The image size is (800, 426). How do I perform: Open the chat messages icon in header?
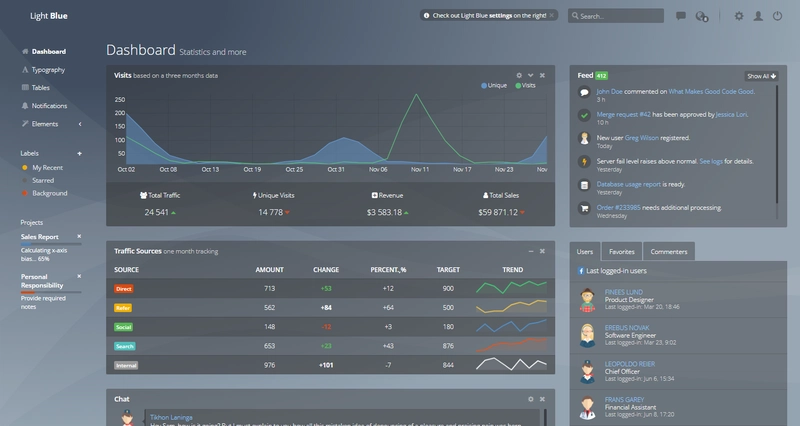pyautogui.click(x=681, y=16)
